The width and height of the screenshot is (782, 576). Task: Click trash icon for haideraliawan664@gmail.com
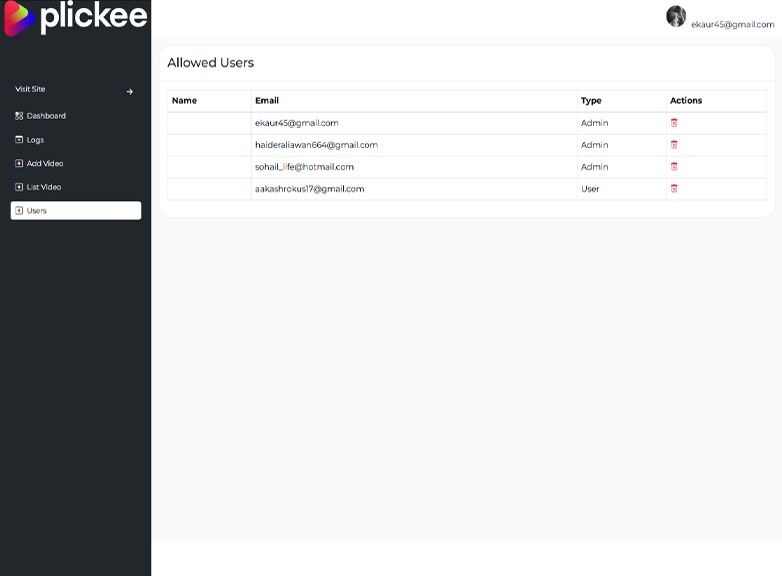(674, 145)
